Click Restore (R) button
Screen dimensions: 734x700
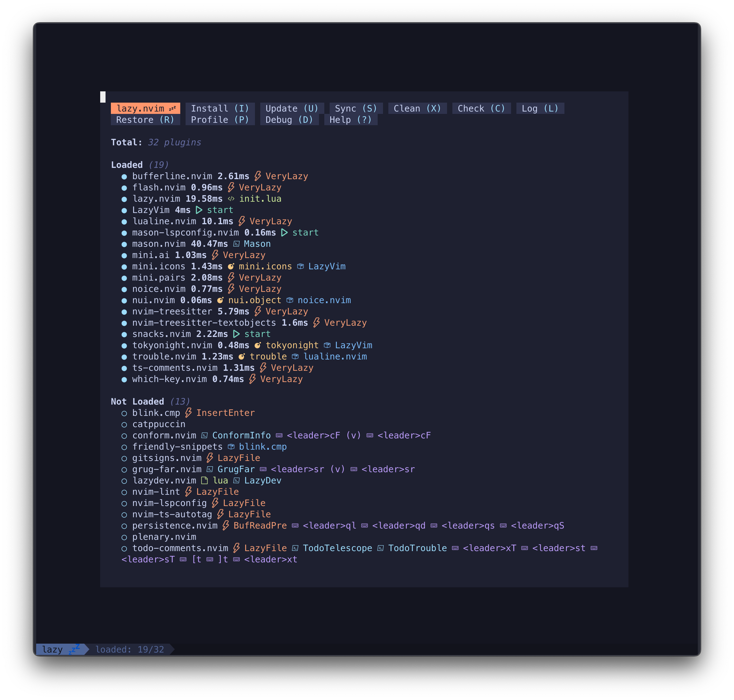pyautogui.click(x=145, y=120)
